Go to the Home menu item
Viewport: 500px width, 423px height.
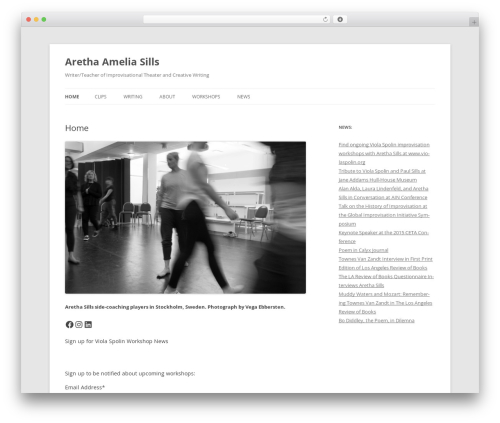(x=72, y=97)
